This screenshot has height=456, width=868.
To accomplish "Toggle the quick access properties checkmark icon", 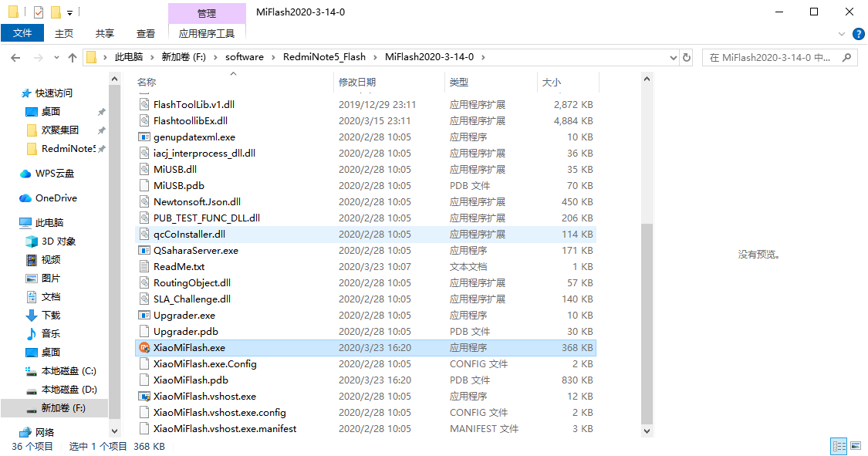I will click(x=39, y=12).
